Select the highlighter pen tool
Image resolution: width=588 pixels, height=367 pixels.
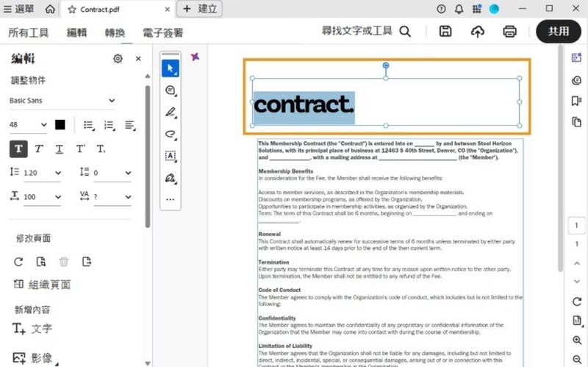[171, 113]
